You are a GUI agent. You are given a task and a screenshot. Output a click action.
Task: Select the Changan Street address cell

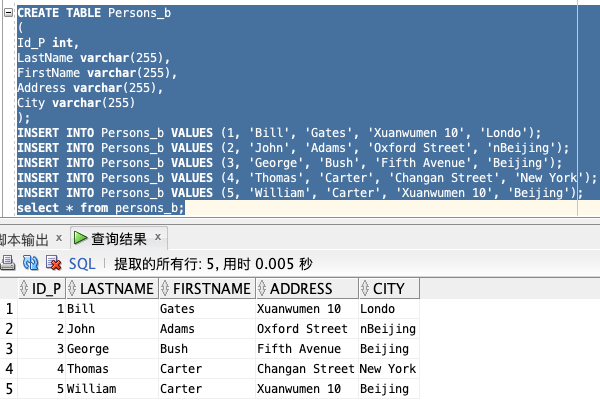coord(307,369)
